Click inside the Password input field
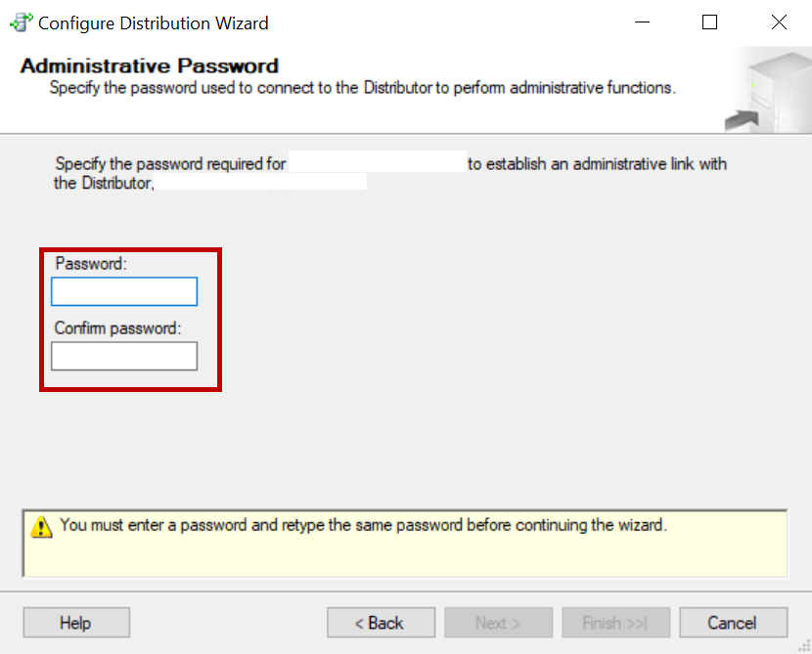The width and height of the screenshot is (812, 654). [x=123, y=291]
